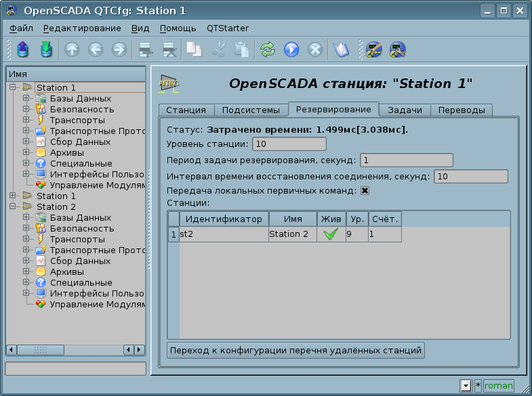Expand 'Базы Данных' under the first Station 1
The image size is (532, 396).
pos(26,99)
